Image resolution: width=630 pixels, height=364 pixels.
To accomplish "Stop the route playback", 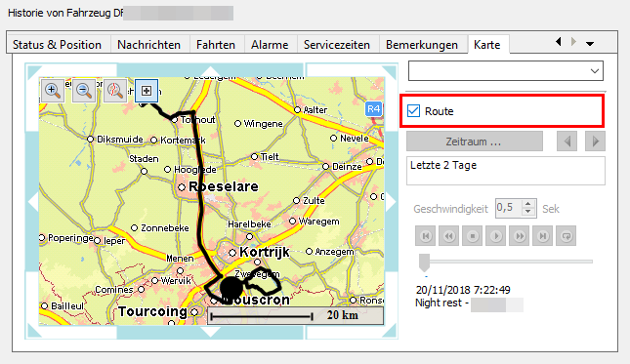I will [473, 236].
